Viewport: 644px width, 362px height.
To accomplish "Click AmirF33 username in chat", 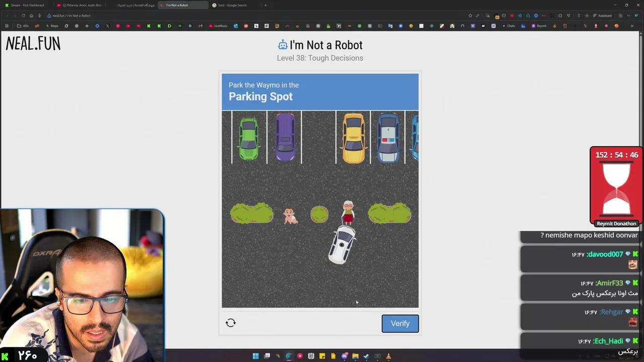I will (609, 284).
